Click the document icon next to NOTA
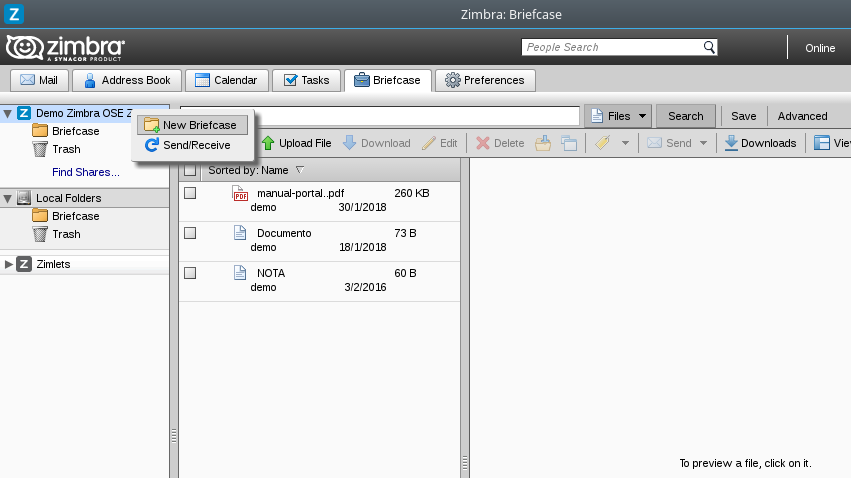This screenshot has height=478, width=851. coord(240,273)
